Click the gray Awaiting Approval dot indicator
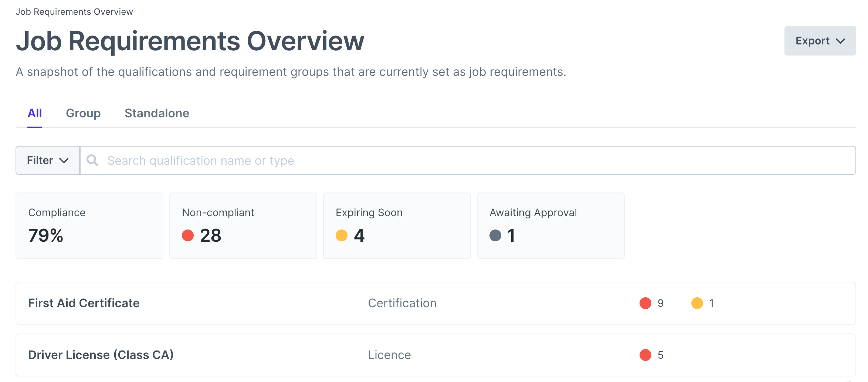The width and height of the screenshot is (868, 382). click(x=496, y=235)
